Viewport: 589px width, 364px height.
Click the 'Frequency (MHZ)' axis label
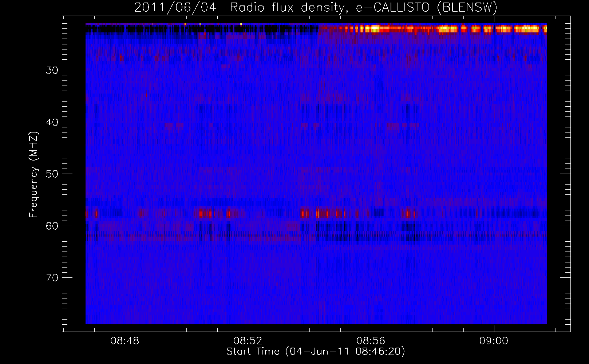click(33, 174)
